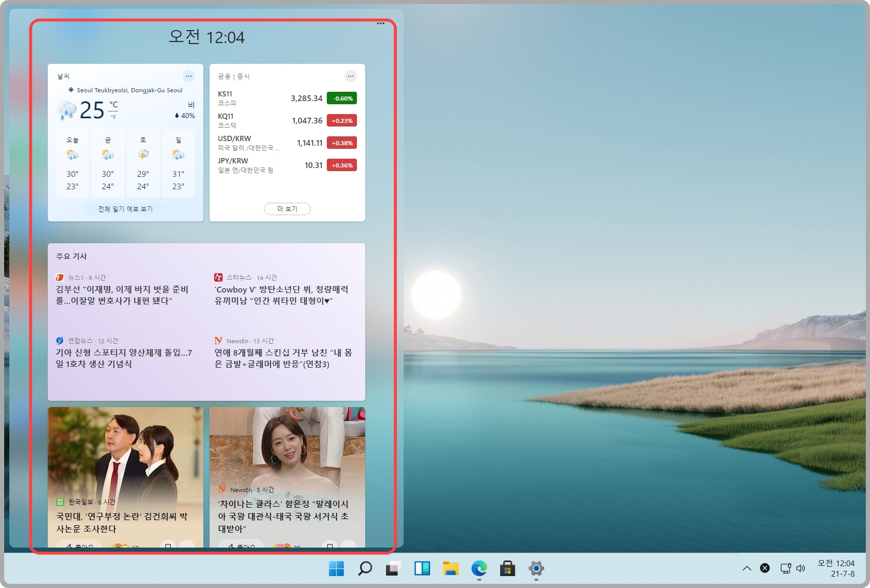Click the rainy weather condition icon
Screen dimensions: 870x588
(x=66, y=110)
